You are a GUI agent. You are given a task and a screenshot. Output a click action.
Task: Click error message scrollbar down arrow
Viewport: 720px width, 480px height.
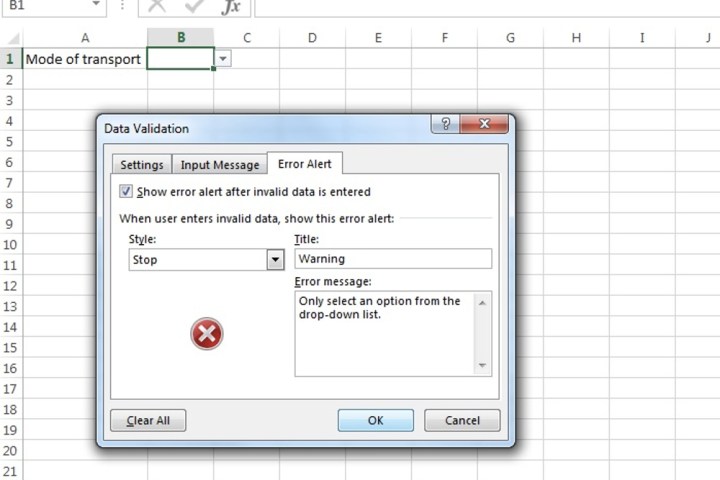point(484,367)
